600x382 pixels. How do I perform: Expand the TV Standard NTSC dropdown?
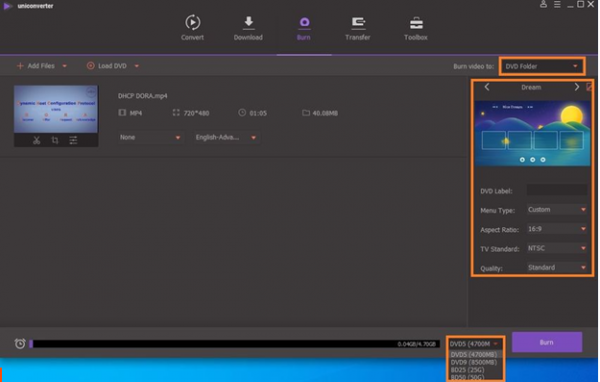(556, 248)
